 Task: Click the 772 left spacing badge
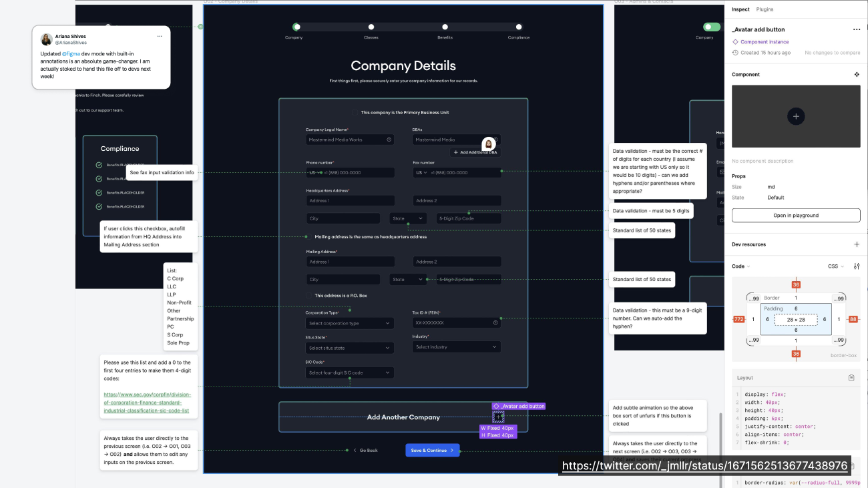point(738,319)
